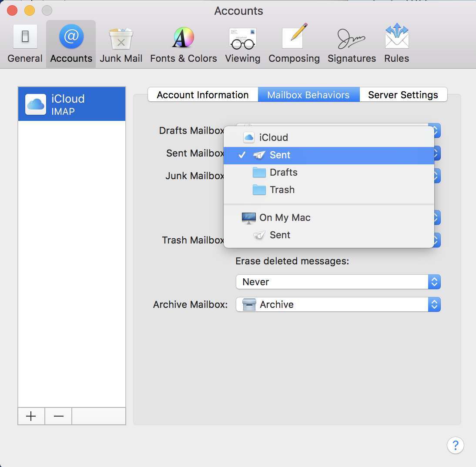
Task: Select the iCloud IMAP account
Action: 72,104
